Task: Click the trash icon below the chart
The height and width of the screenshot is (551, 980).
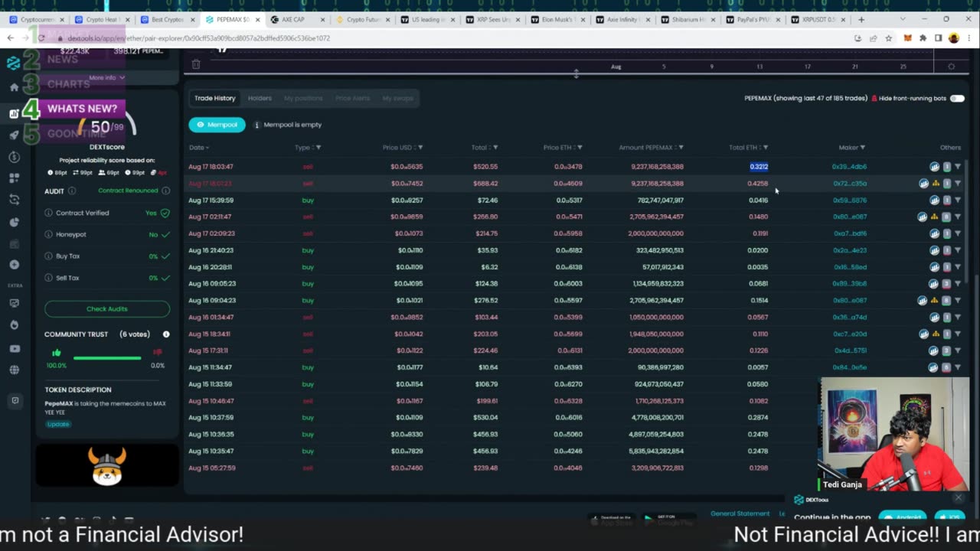Action: 196,65
